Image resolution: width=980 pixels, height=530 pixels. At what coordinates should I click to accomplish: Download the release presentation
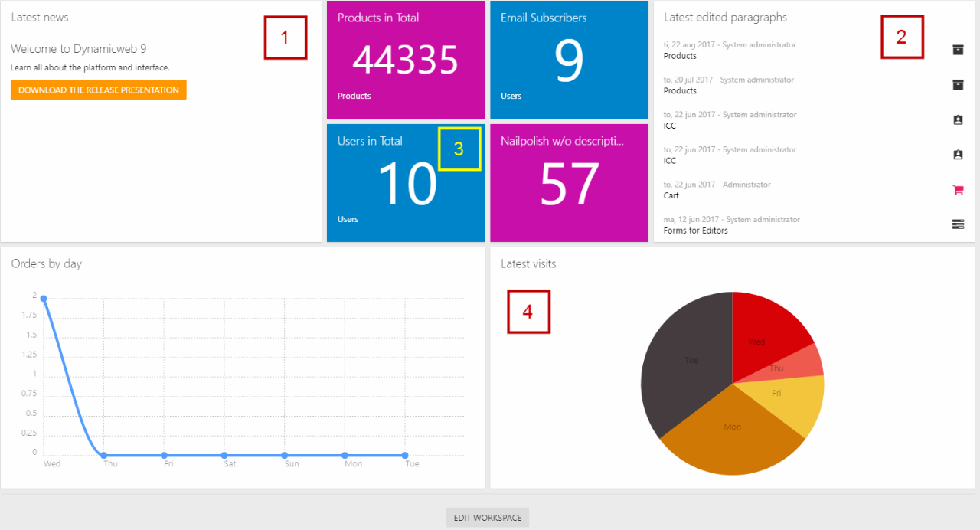98,90
